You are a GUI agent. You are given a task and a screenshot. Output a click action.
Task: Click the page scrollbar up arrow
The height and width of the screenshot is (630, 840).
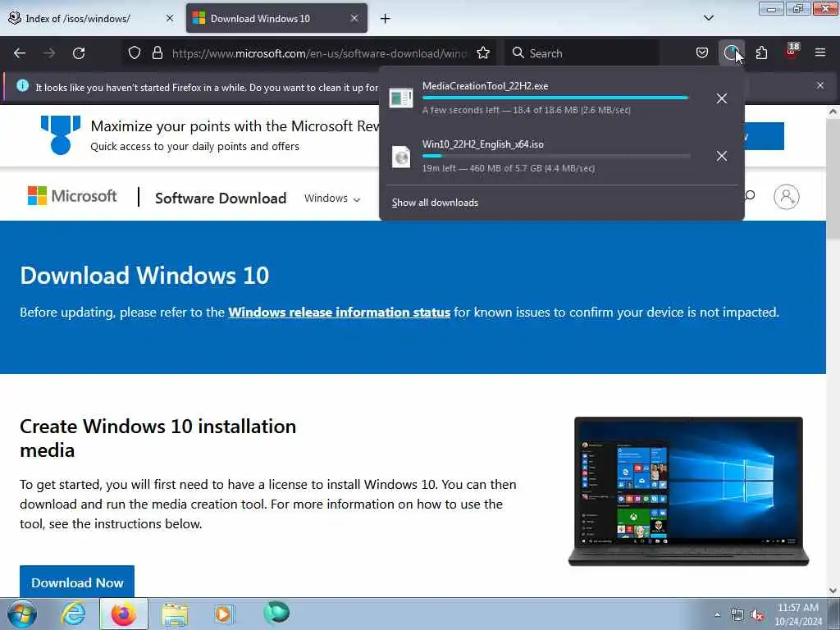(833, 112)
